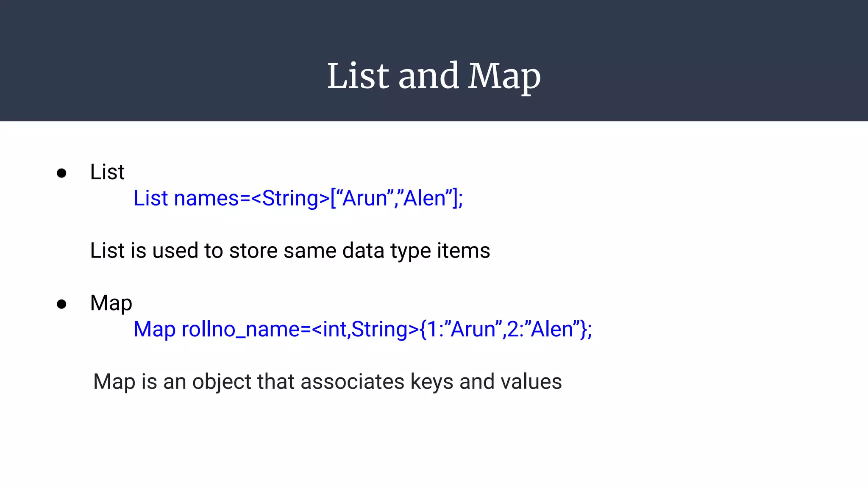Click the 1:"Arun" entry in map code

(463, 330)
